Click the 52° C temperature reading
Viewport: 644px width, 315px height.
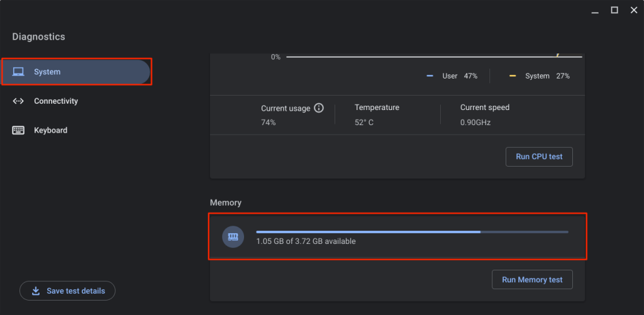(x=364, y=123)
